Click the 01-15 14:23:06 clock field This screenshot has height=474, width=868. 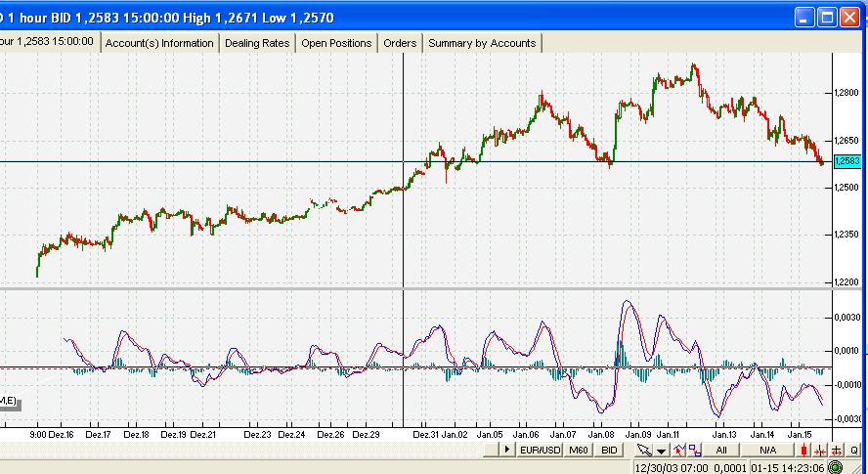pyautogui.click(x=787, y=468)
